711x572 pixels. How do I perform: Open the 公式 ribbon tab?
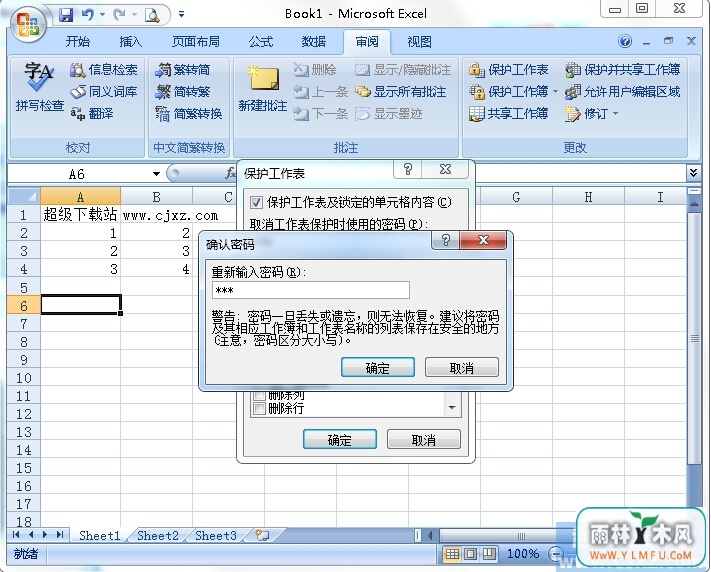[x=261, y=42]
